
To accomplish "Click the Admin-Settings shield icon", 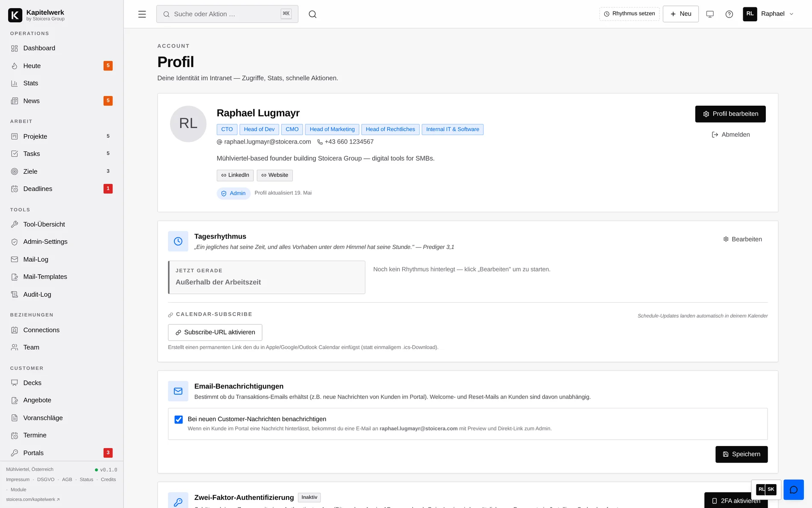I will (15, 242).
